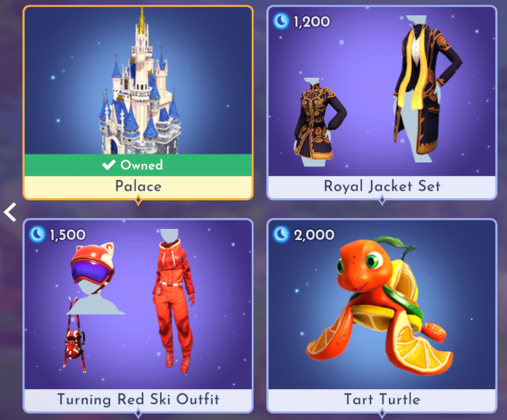The image size is (507, 420).
Task: Click the left arrow to previous page
Action: tap(10, 212)
